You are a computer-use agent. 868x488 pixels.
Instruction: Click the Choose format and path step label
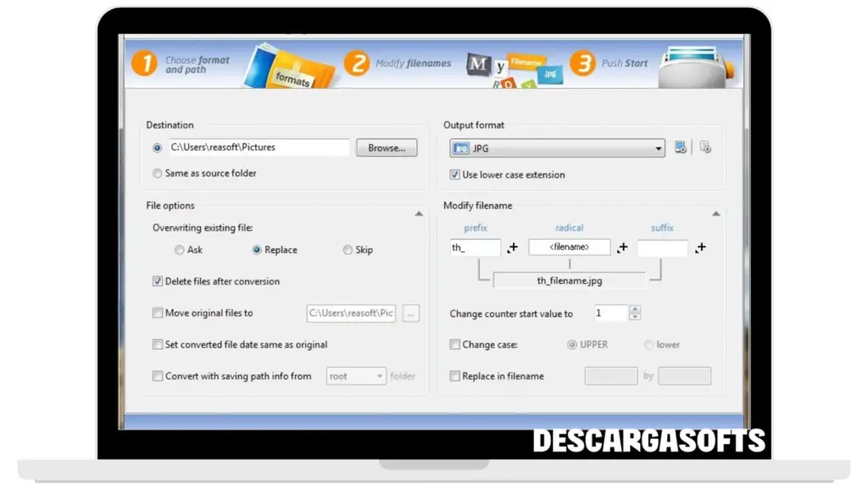coord(197,65)
